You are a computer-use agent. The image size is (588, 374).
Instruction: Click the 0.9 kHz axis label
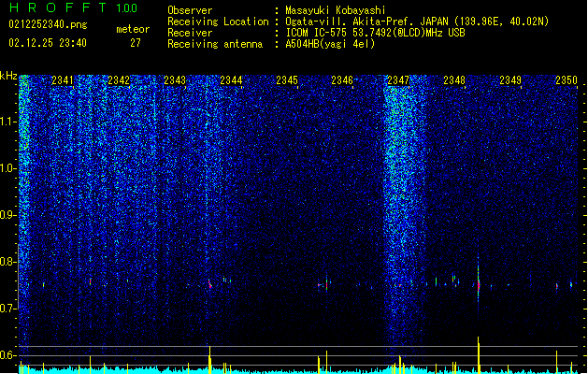[8, 215]
